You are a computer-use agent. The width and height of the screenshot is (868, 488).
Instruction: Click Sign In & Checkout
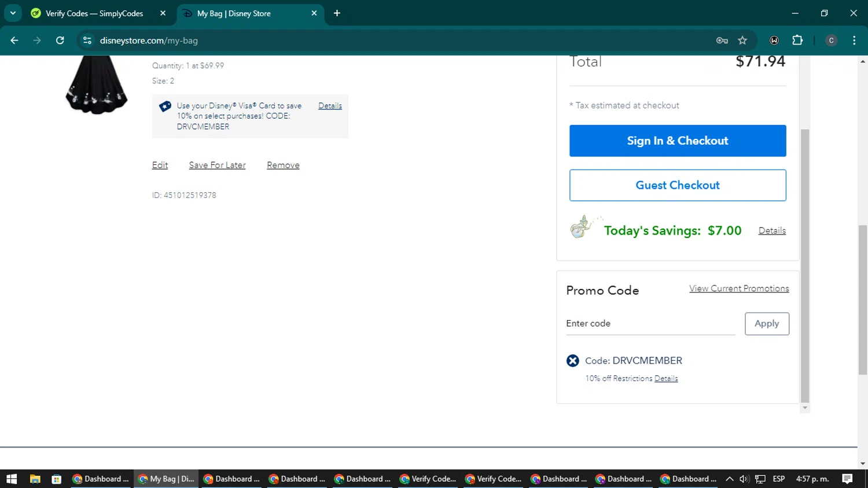click(x=678, y=141)
